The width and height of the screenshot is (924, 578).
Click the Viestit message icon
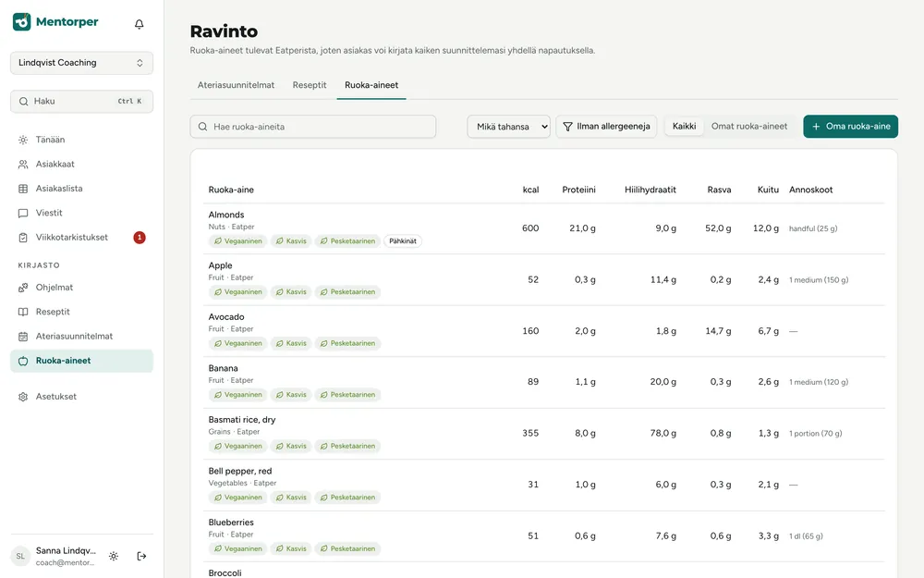23,213
